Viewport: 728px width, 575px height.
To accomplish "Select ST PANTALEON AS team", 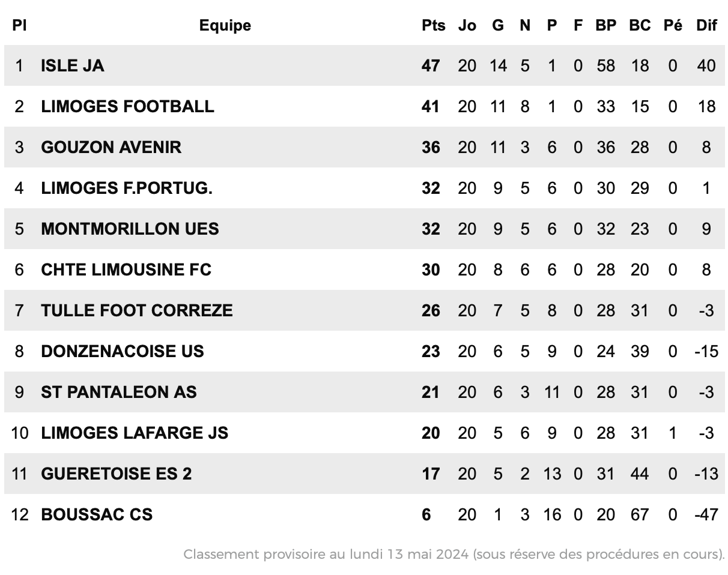I will [x=119, y=392].
